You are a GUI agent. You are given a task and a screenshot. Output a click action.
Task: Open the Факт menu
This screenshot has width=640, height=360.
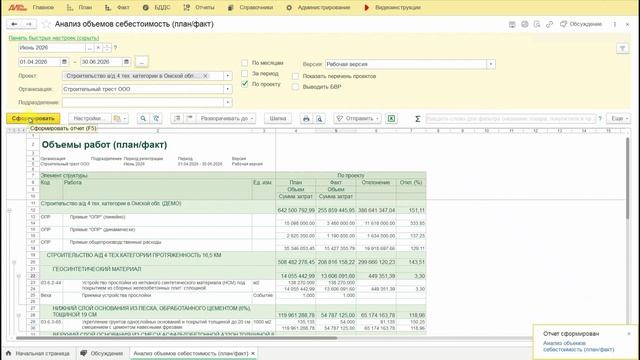point(117,7)
